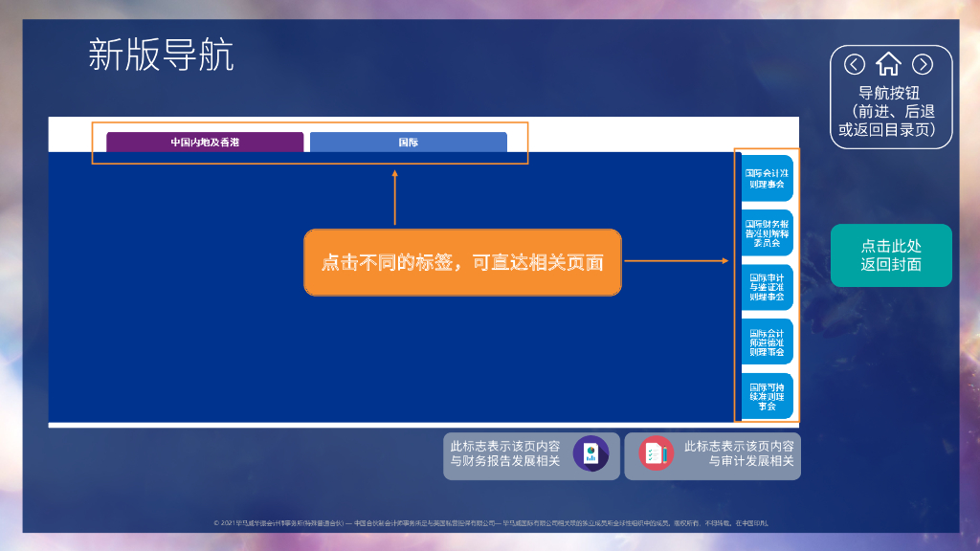
Task: Open the 国际会计师道德准则理事会 side tab
Action: point(767,342)
